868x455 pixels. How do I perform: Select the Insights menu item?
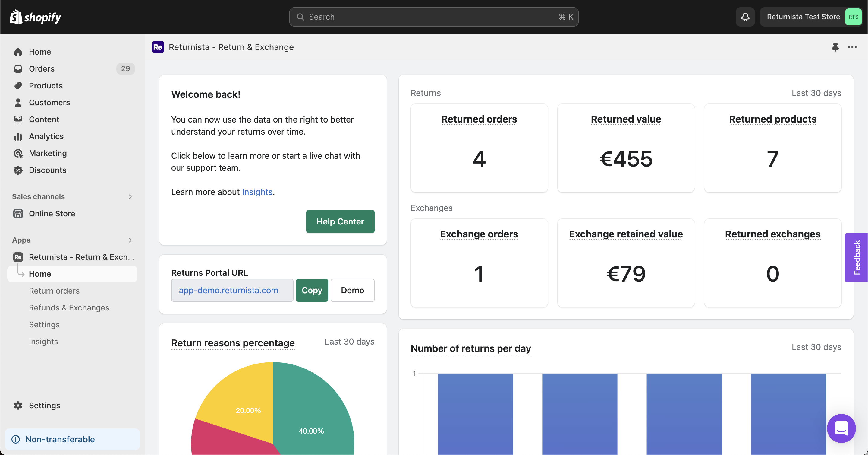(x=43, y=341)
